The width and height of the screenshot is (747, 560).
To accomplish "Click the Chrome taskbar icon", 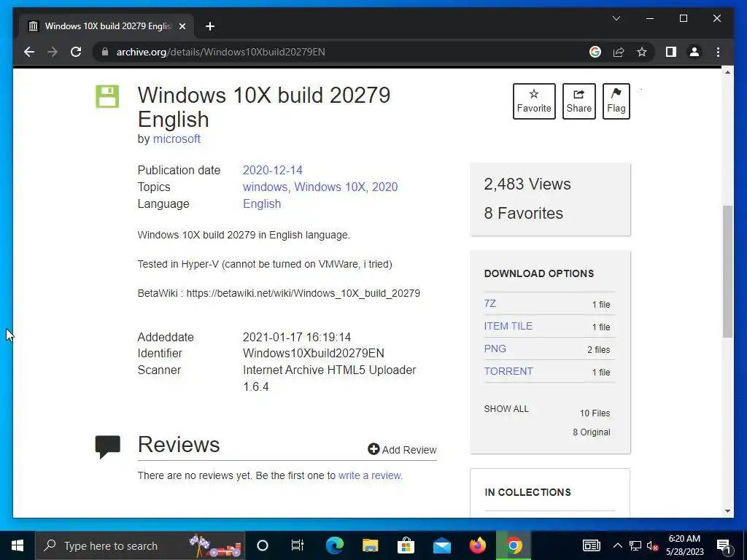I will (x=514, y=545).
